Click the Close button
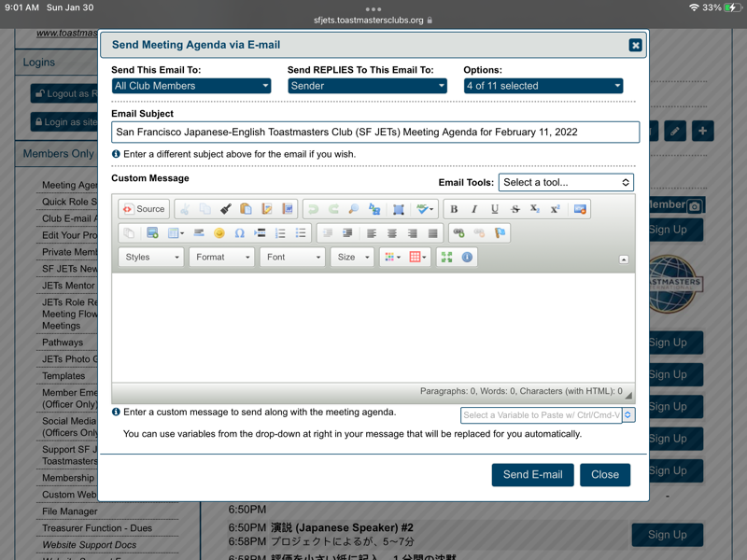 (605, 475)
